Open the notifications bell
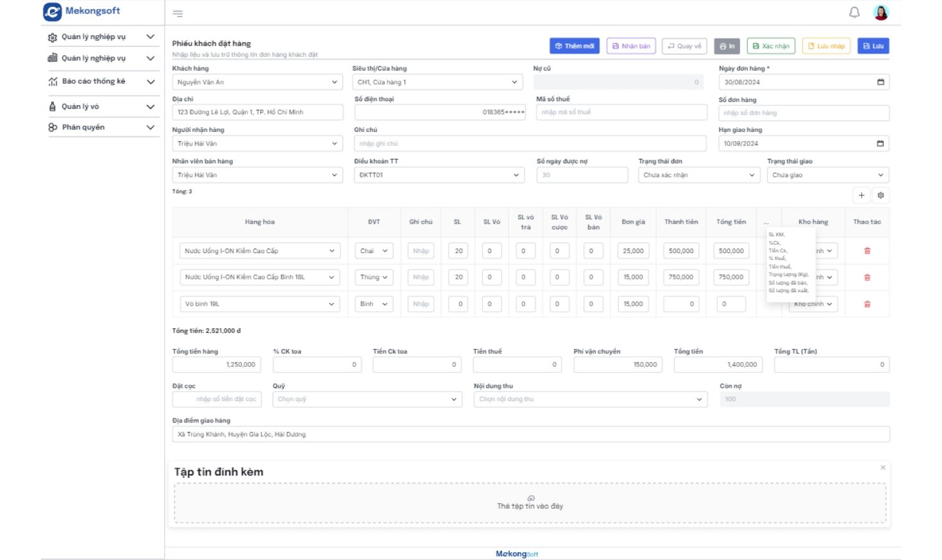This screenshot has height=560, width=942. point(854,12)
